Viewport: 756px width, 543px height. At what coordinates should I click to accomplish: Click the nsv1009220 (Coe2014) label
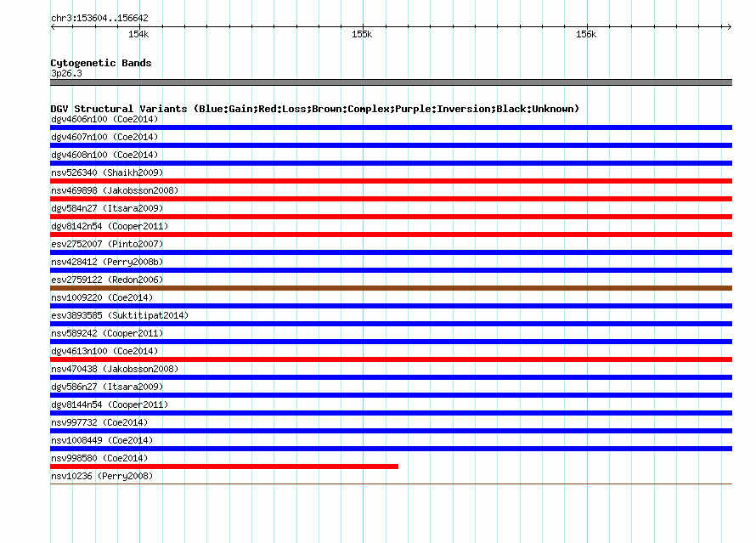(x=102, y=297)
